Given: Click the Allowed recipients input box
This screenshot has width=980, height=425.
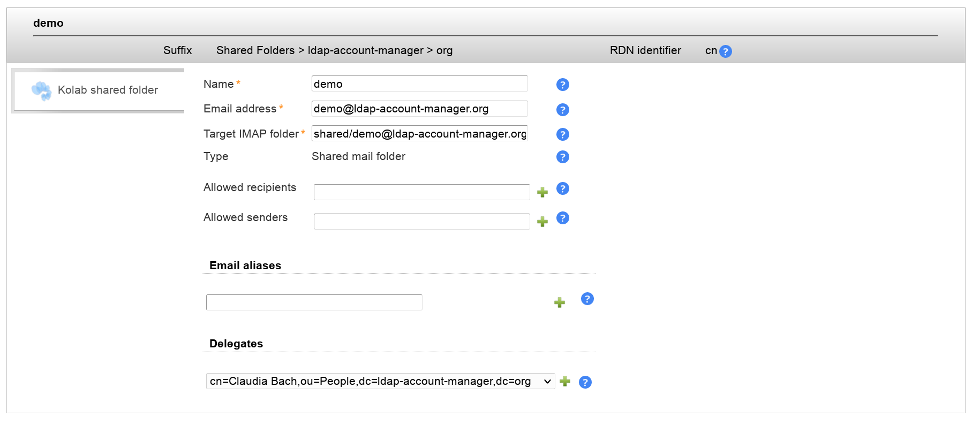Looking at the screenshot, I should pyautogui.click(x=421, y=192).
